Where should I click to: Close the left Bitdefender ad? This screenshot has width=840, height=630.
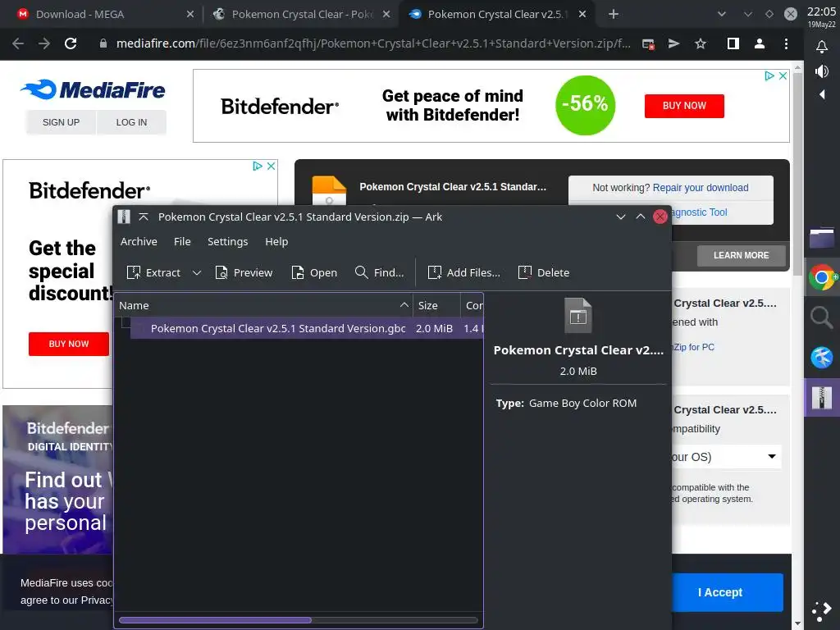(x=271, y=166)
